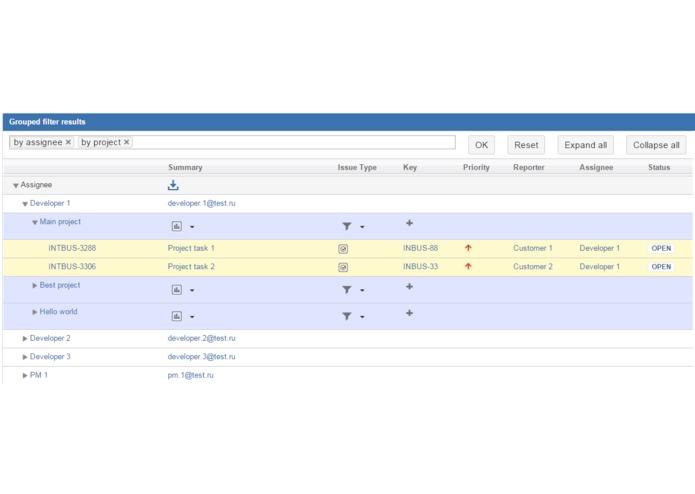Open issue INTBUS-3288

(72, 248)
